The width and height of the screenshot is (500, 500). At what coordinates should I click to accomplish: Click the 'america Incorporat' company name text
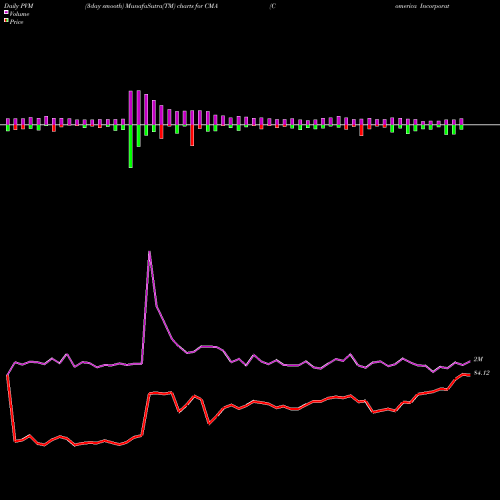[x=422, y=6]
